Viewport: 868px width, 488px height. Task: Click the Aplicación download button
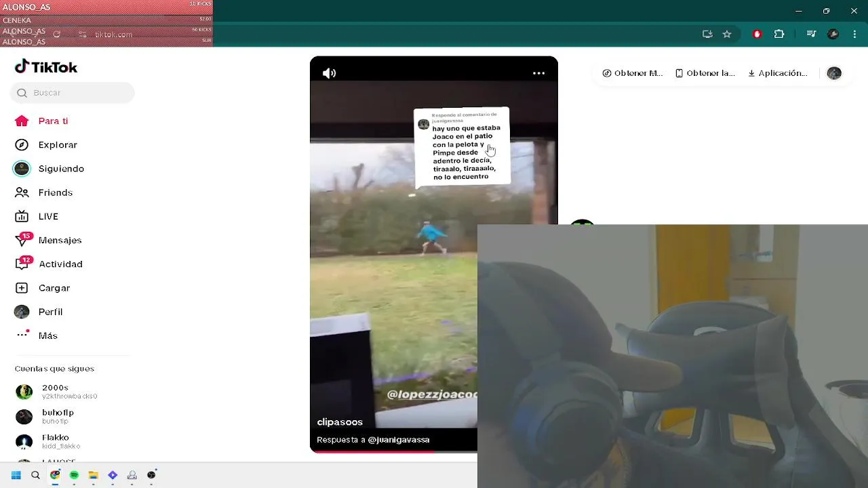(777, 73)
